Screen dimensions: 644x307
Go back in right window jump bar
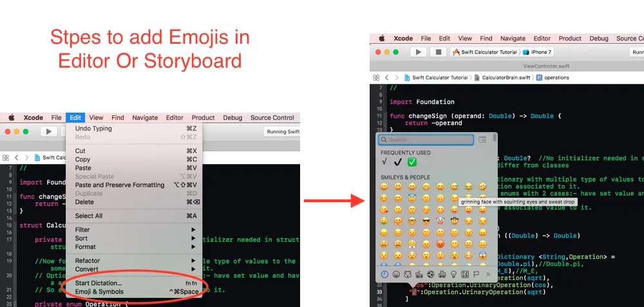[x=386, y=78]
